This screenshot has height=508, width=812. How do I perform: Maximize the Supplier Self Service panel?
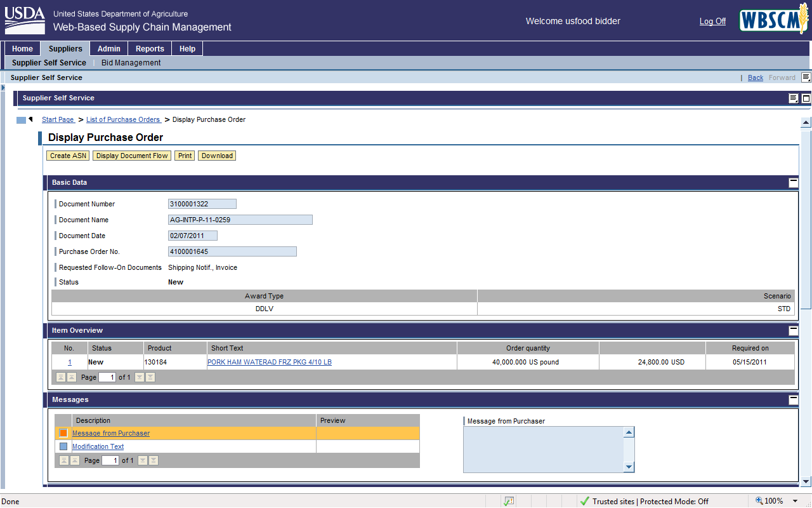[806, 98]
